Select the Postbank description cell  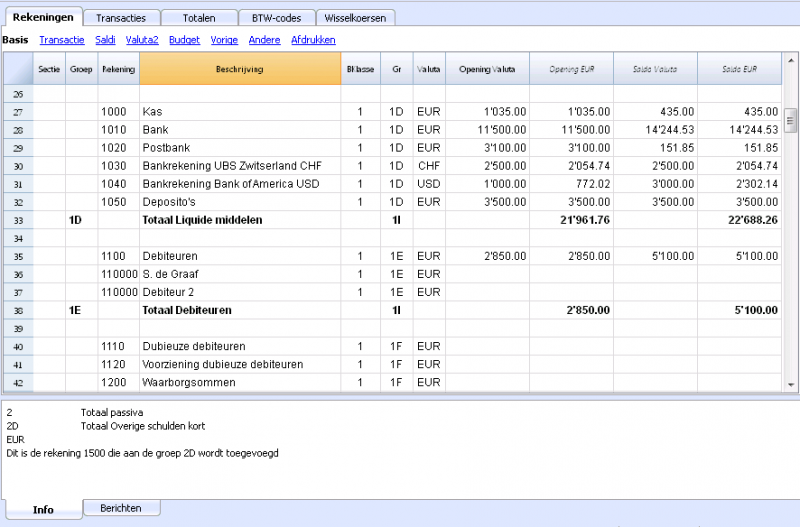pos(240,148)
